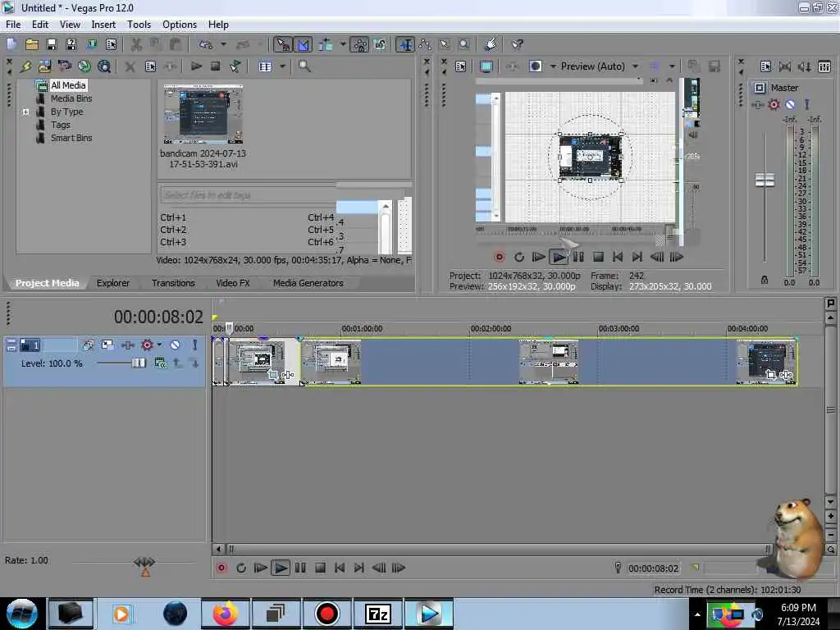Click the Open folder icon
Image resolution: width=840 pixels, height=630 pixels.
pyautogui.click(x=32, y=44)
